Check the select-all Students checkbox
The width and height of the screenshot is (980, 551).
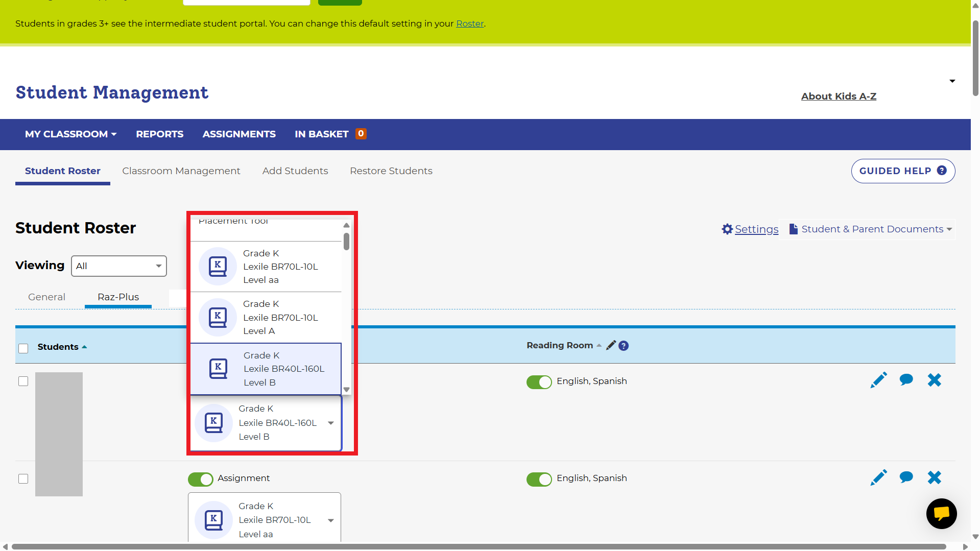point(23,348)
